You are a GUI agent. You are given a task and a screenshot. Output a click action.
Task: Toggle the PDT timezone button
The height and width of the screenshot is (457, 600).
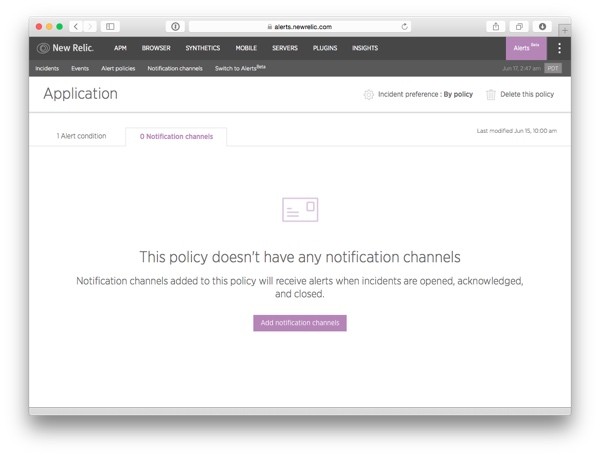[x=553, y=69]
